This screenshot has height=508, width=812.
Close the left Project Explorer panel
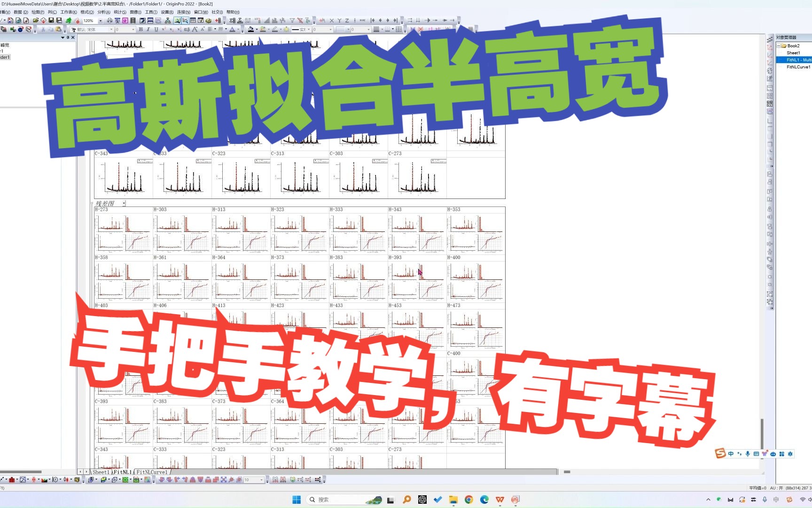pyautogui.click(x=73, y=37)
